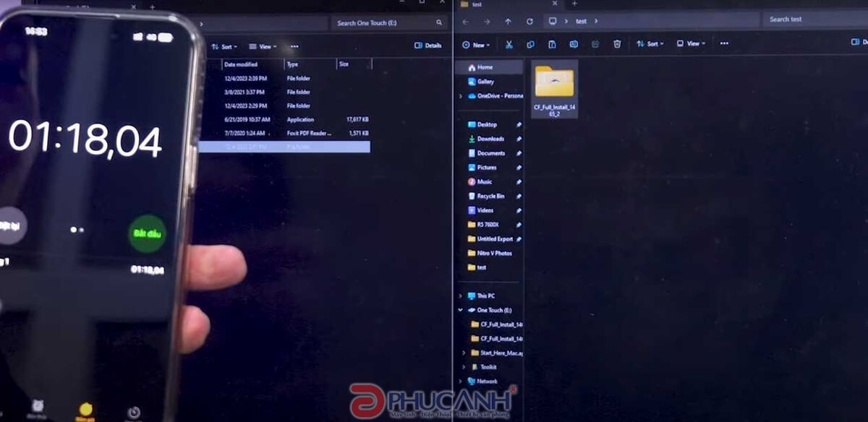Paste into the test folder

click(x=552, y=44)
